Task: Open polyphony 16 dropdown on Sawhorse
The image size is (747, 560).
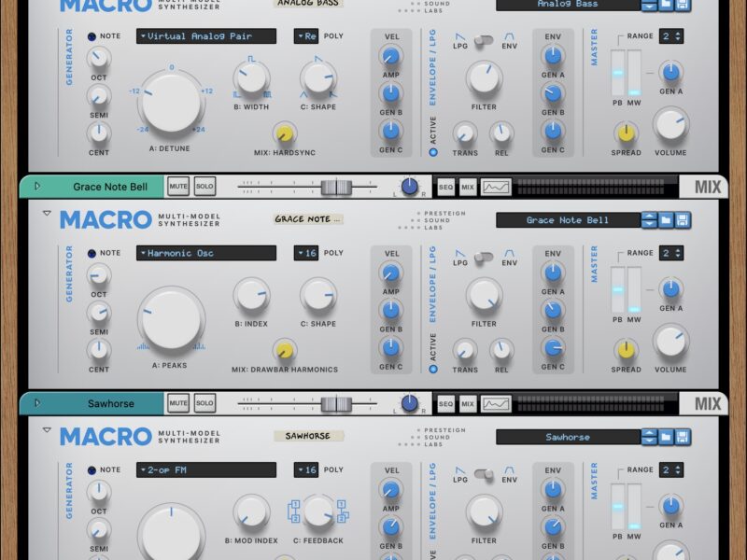Action: 306,469
